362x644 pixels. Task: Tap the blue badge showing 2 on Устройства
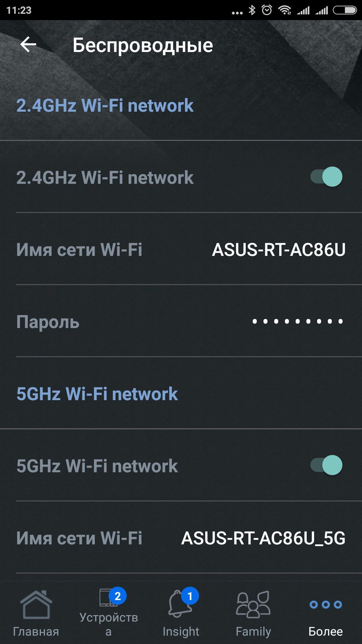tap(118, 596)
